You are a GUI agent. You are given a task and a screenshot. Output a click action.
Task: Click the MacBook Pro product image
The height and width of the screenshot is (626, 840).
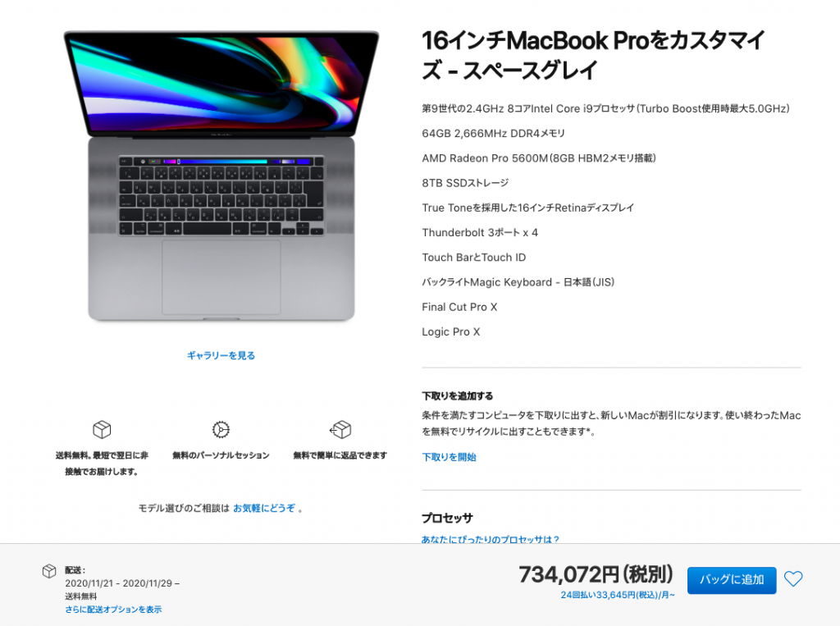tap(221, 176)
